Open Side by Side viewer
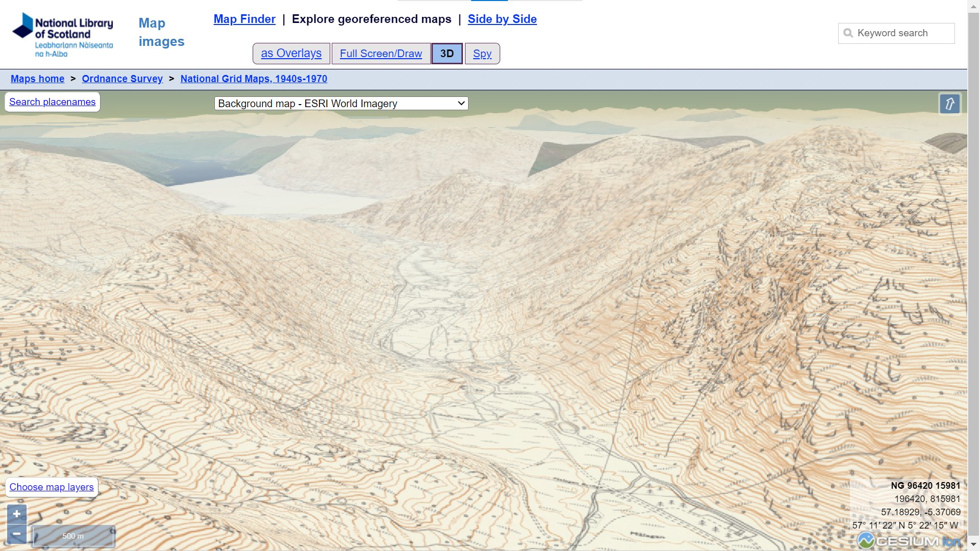The height and width of the screenshot is (551, 980). click(x=502, y=19)
